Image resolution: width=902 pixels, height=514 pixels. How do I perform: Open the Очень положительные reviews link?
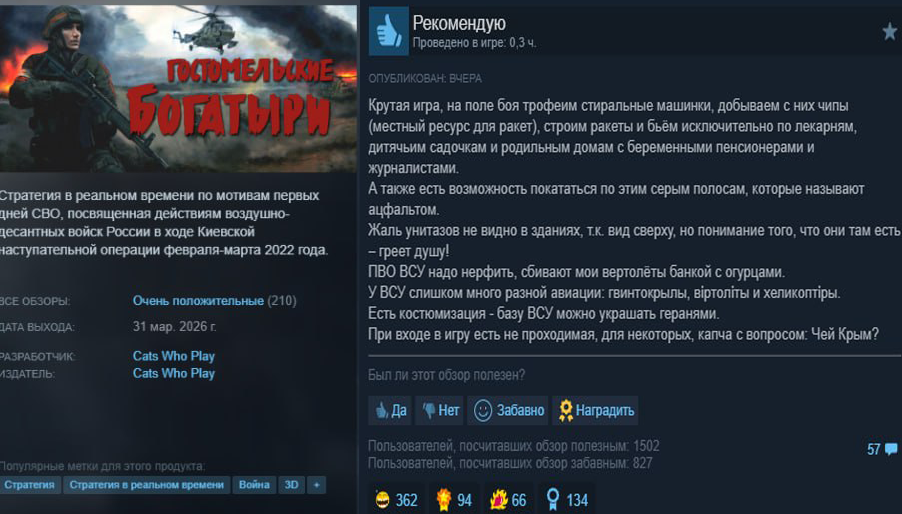[x=198, y=301]
